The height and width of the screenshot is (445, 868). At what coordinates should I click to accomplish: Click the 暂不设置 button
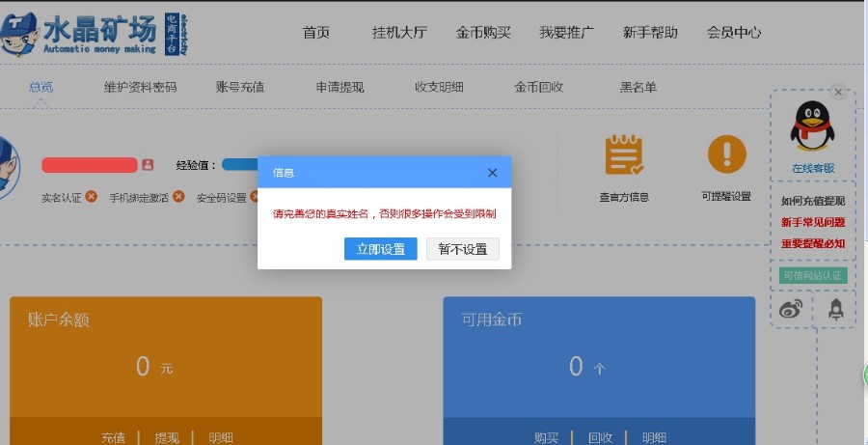click(x=463, y=249)
